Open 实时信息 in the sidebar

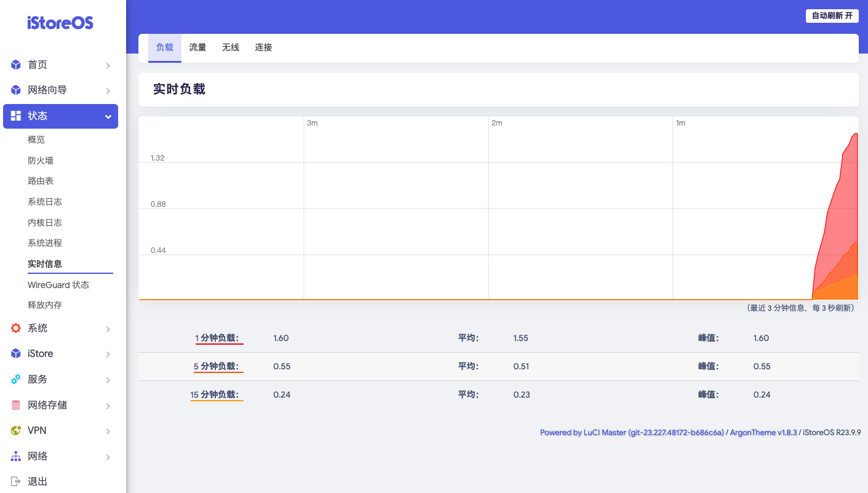tap(44, 263)
